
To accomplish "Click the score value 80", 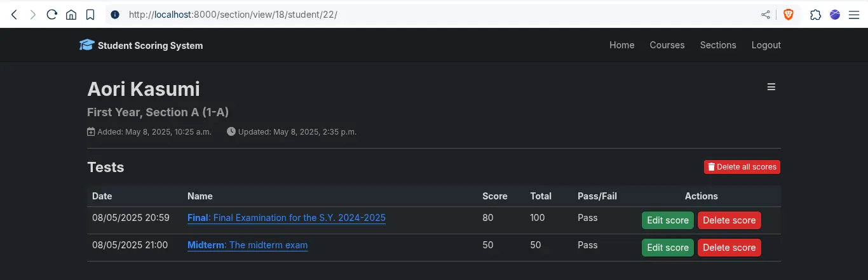I will point(488,218).
